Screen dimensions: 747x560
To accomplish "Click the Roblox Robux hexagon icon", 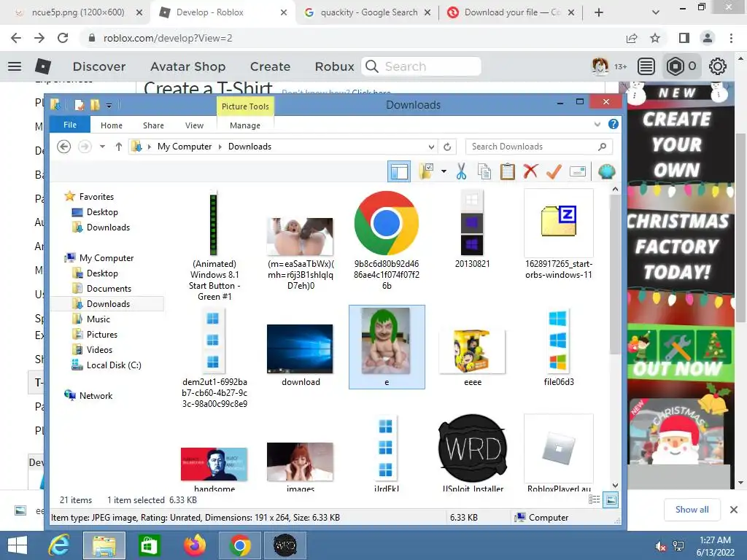I will tap(675, 66).
